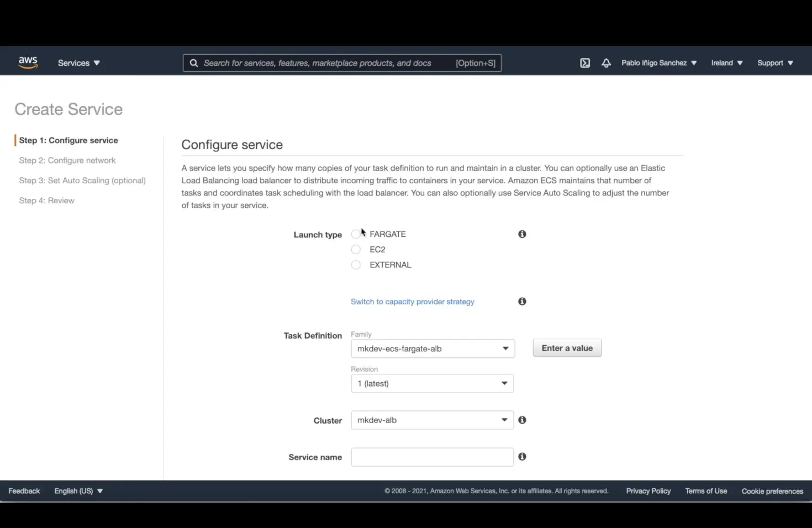Open the Feedback link

point(24,491)
